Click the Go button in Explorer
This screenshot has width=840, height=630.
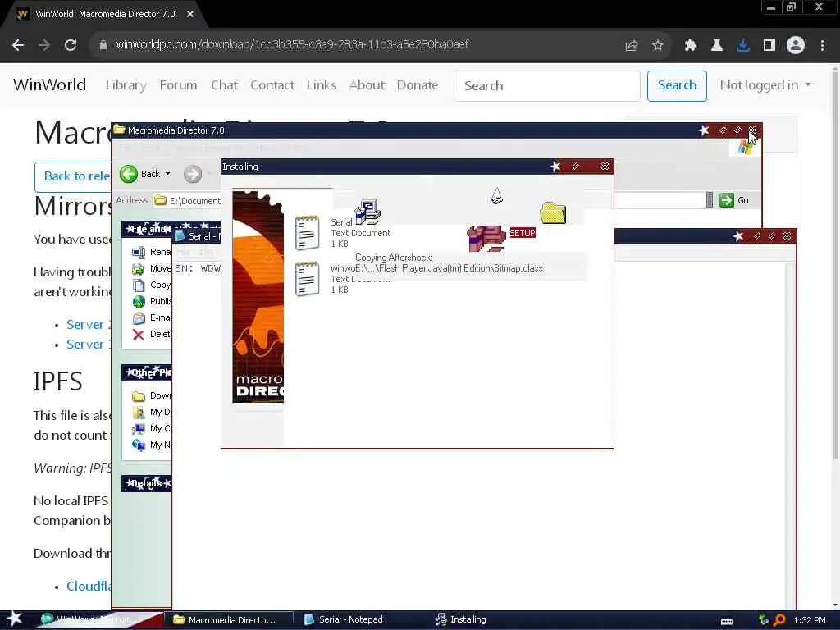click(734, 200)
